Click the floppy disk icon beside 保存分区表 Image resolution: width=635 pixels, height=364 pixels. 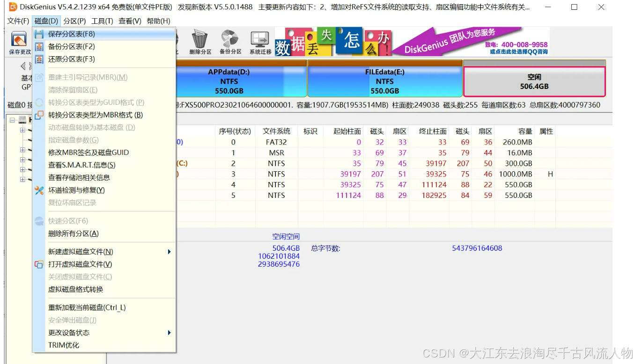(x=39, y=34)
